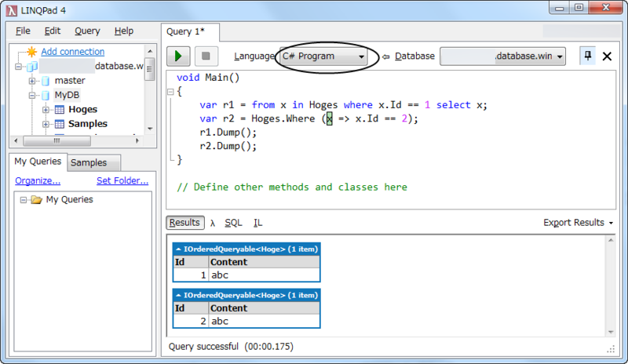Image resolution: width=628 pixels, height=364 pixels.
Task: Click the server connection icon in tree
Action: [x=32, y=66]
